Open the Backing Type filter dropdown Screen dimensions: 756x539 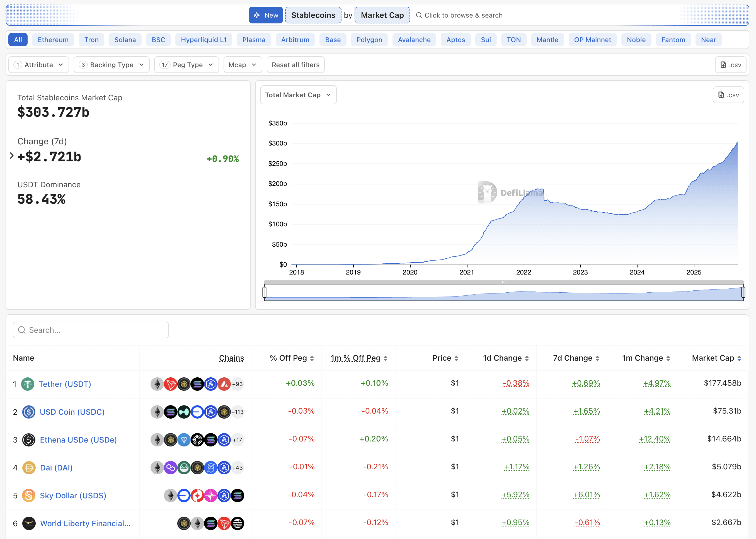point(112,65)
